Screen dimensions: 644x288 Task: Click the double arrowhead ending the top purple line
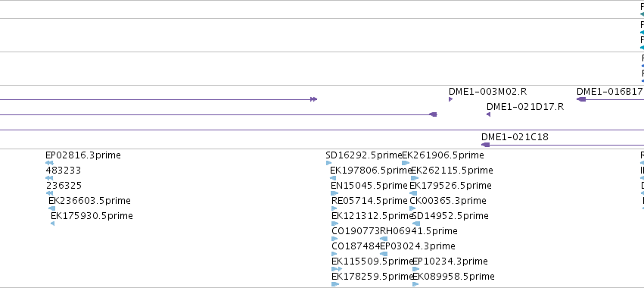pos(314,99)
